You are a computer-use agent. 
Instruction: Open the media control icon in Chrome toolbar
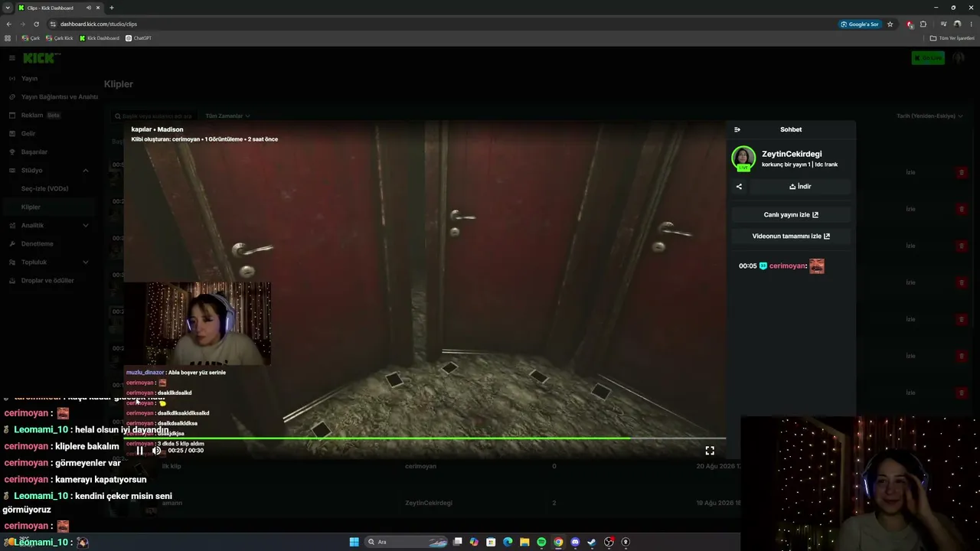pos(943,24)
